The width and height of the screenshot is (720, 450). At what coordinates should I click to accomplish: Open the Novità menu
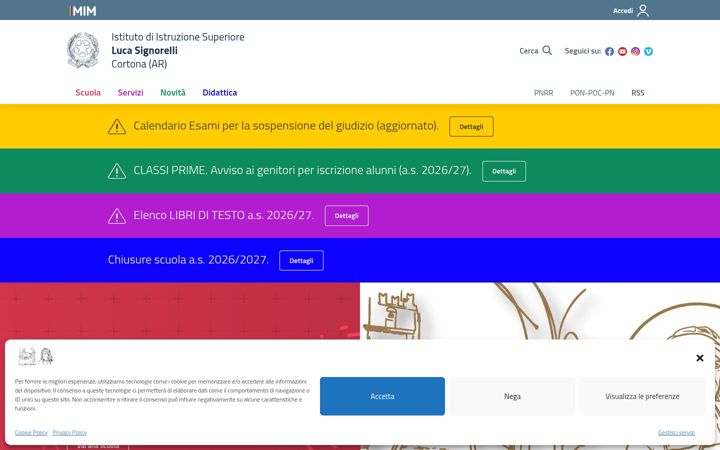[x=173, y=93]
